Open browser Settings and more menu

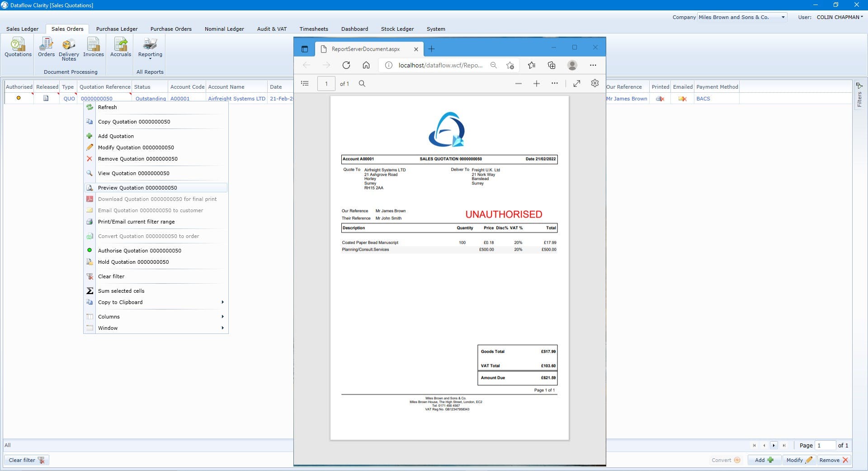pos(593,65)
